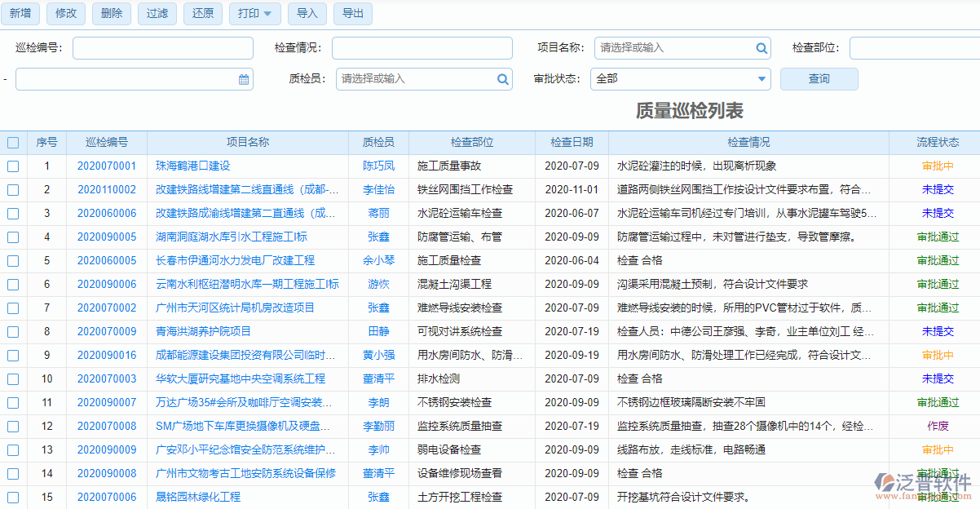
Task: Tick the checkbox on row 5
Action: [x=13, y=261]
